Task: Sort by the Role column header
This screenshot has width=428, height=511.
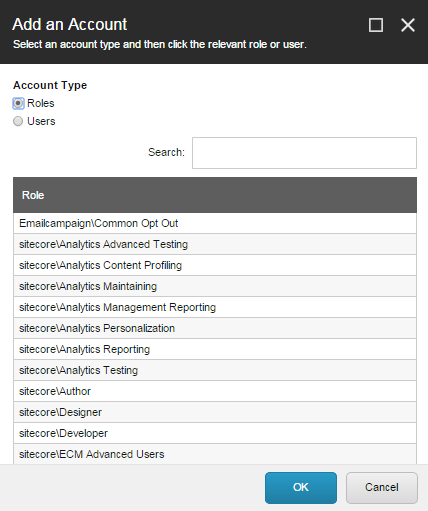Action: point(215,195)
